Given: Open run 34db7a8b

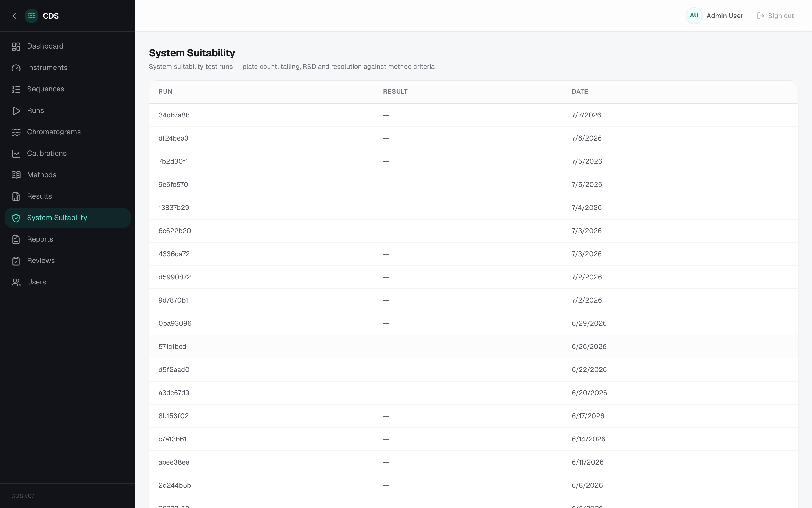Looking at the screenshot, I should [x=473, y=115].
